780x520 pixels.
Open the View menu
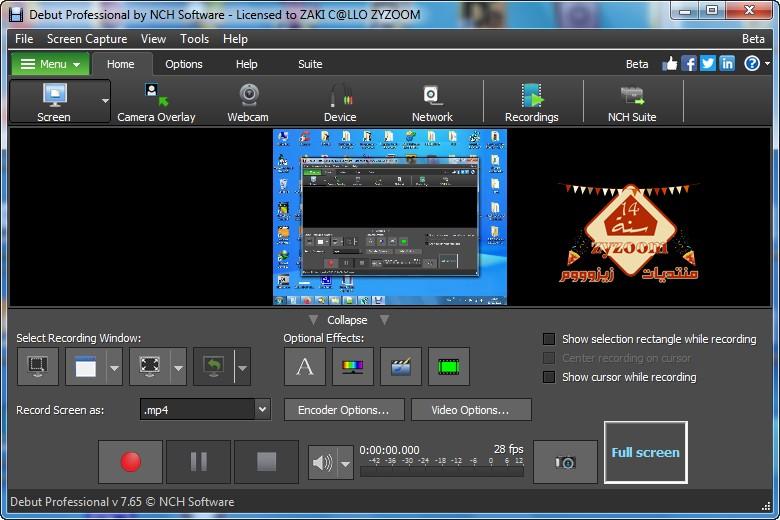[153, 39]
